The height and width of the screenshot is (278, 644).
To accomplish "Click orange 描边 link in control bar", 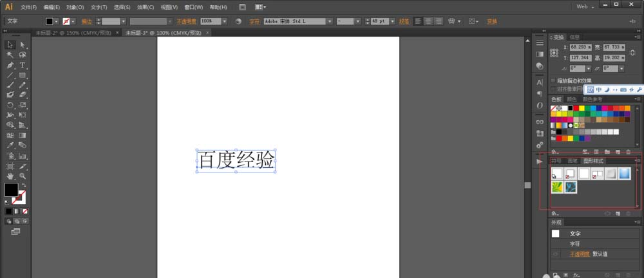I will 87,21.
